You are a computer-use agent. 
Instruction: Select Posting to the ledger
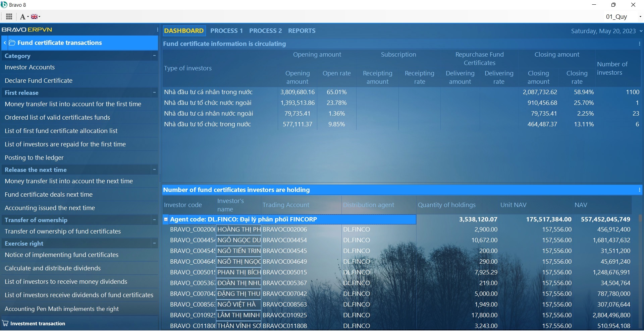click(x=34, y=157)
